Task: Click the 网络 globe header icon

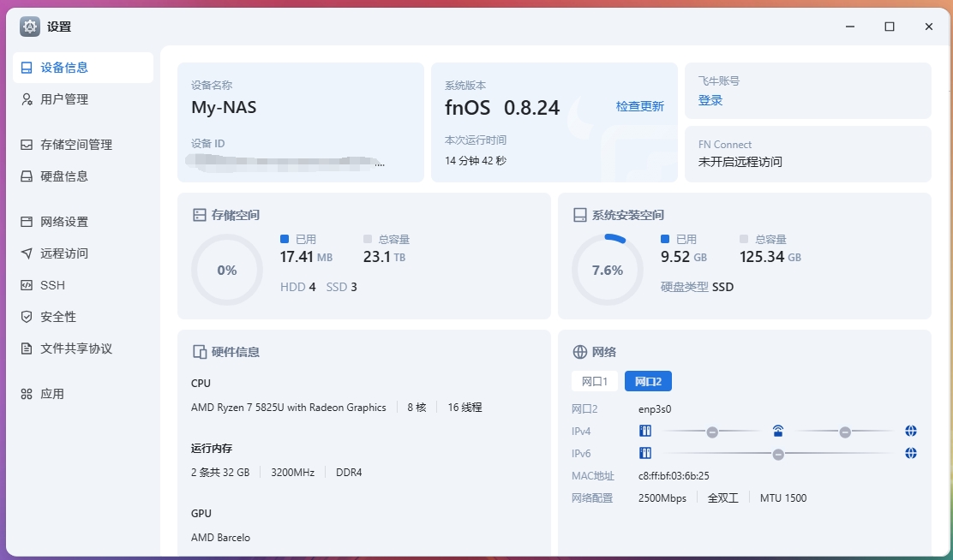Action: tap(580, 352)
